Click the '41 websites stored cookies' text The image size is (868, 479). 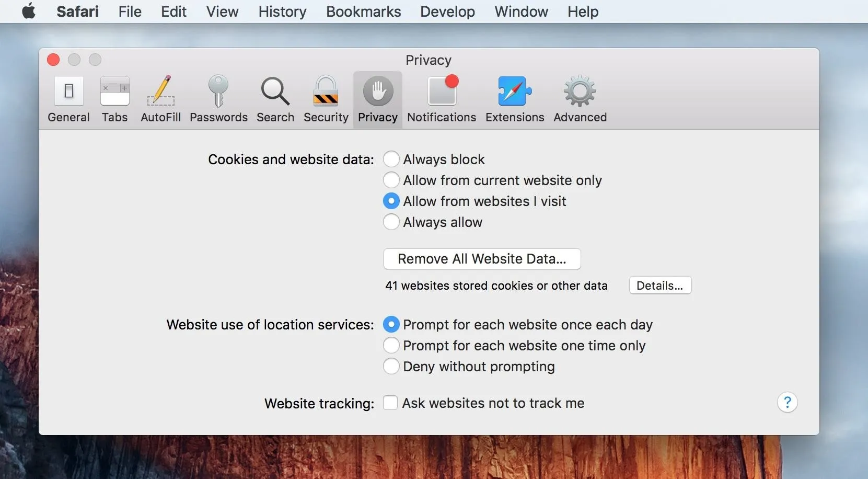point(496,286)
